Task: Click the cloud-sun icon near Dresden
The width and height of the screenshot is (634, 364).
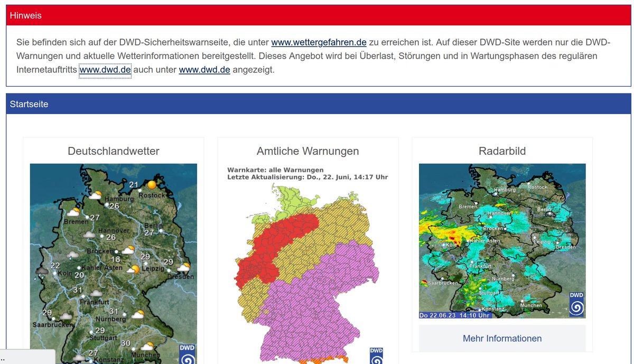Action: pos(183,267)
